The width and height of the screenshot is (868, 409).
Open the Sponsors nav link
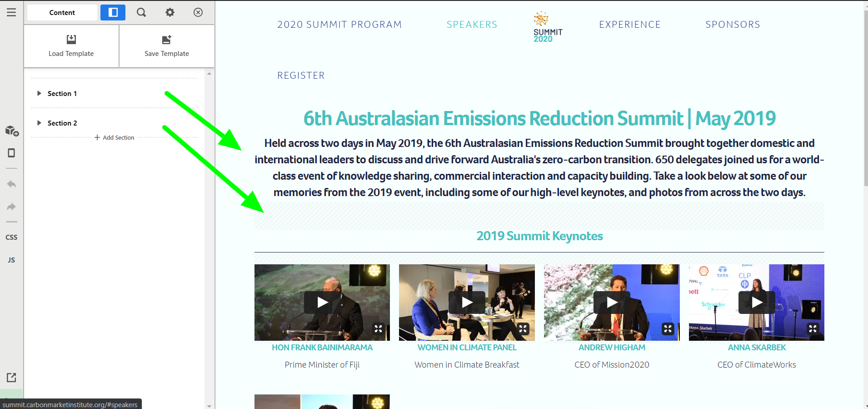[x=733, y=25]
